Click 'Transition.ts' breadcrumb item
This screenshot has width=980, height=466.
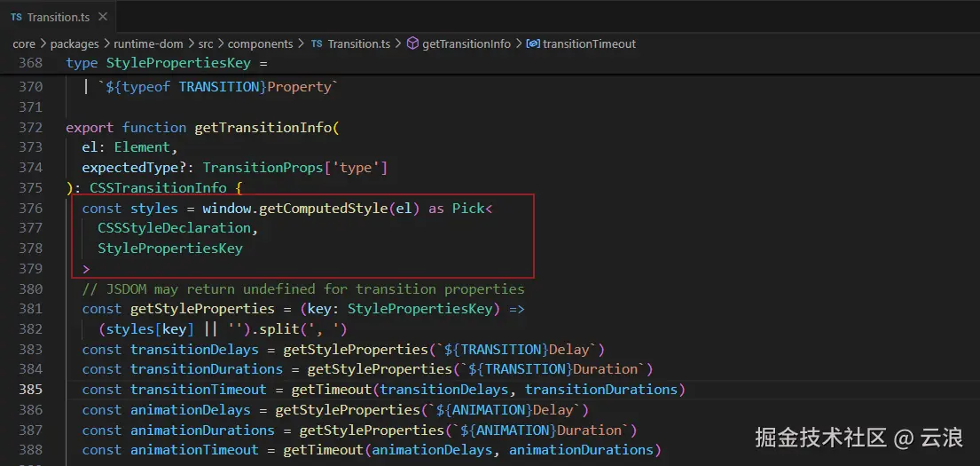click(359, 43)
